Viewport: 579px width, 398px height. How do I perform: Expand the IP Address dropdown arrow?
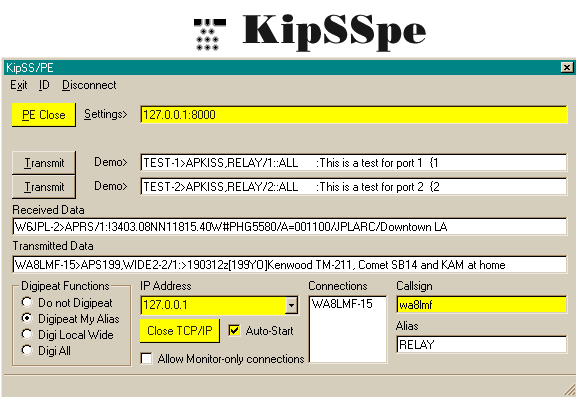pos(291,305)
